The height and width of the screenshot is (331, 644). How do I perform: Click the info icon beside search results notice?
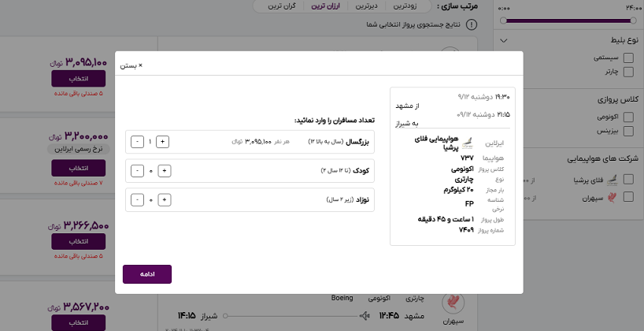472,24
